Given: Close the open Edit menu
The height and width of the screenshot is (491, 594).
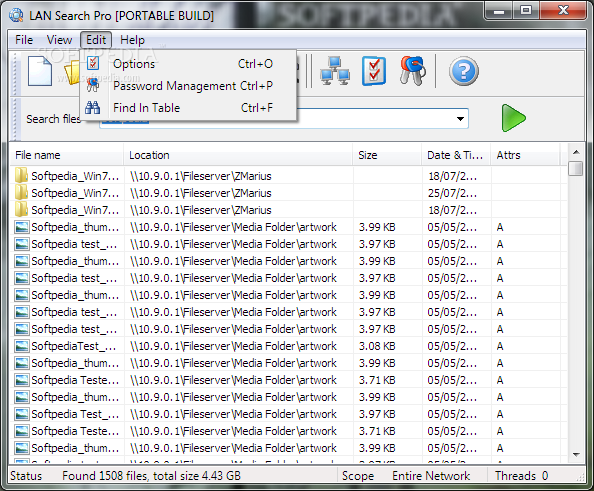Looking at the screenshot, I should click(x=96, y=40).
